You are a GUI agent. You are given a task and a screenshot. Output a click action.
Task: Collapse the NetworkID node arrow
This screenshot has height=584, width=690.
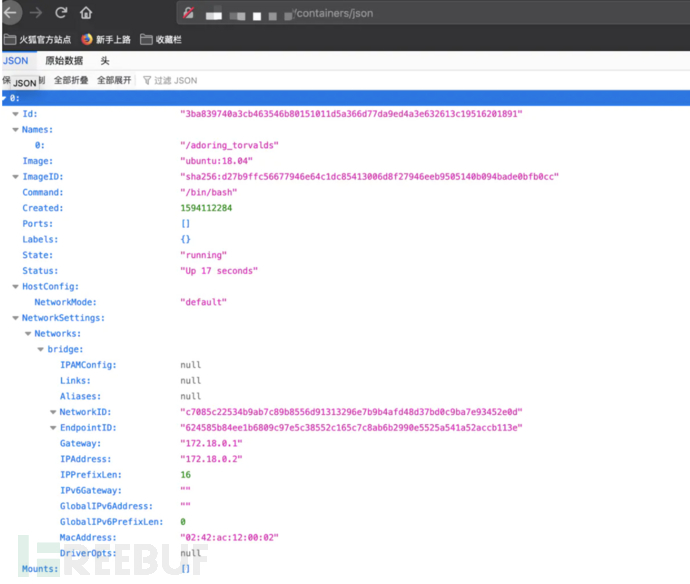point(53,412)
